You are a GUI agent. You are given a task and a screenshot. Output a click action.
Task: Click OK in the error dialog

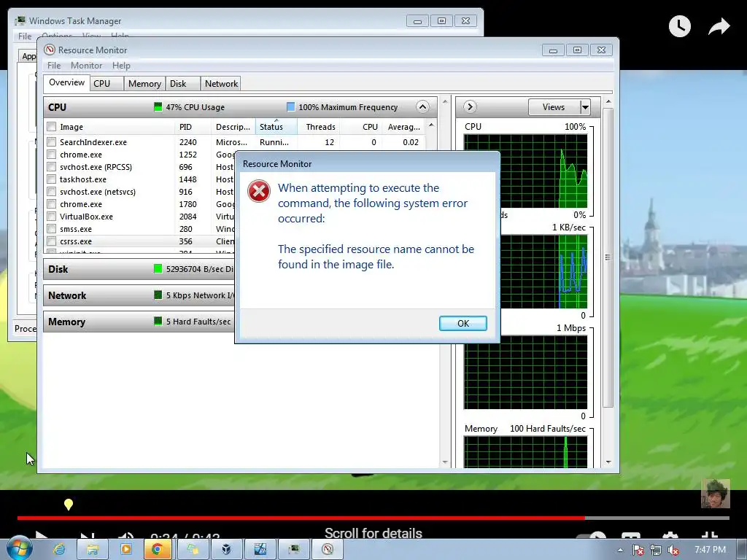click(463, 323)
